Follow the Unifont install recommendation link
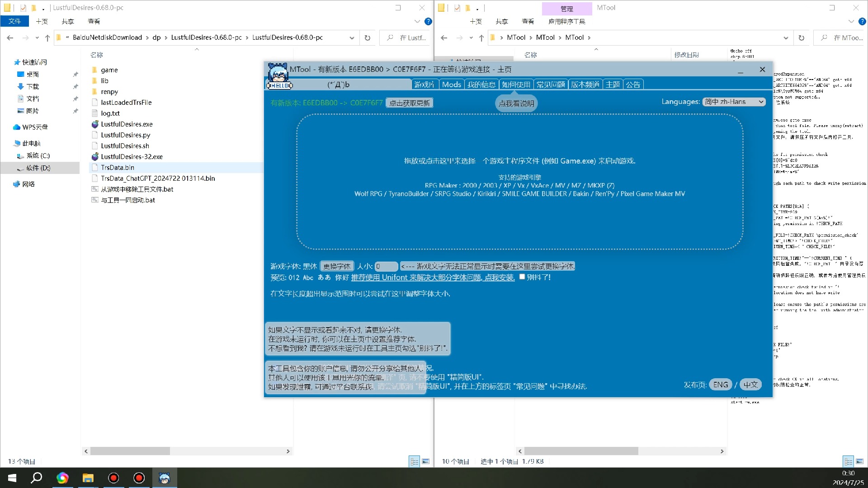 433,277
